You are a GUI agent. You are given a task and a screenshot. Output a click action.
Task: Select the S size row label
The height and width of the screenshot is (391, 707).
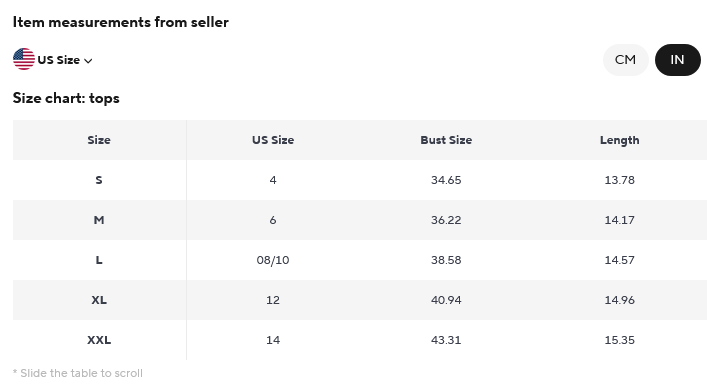click(99, 180)
